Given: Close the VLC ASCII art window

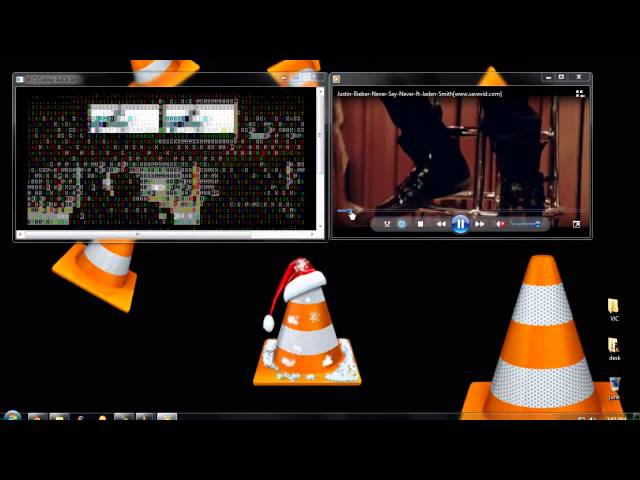Looking at the screenshot, I should 313,77.
